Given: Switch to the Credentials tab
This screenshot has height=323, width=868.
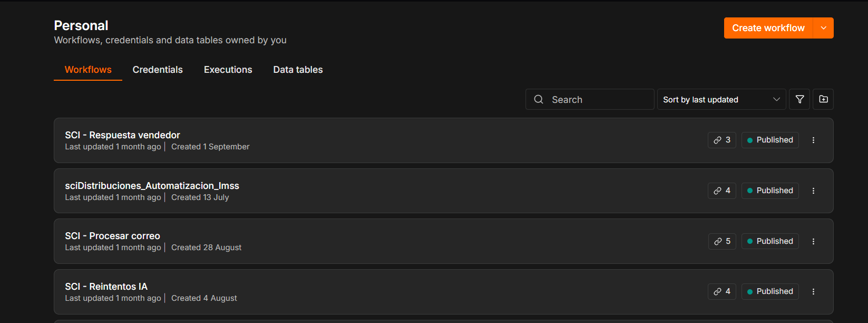Looking at the screenshot, I should pos(158,70).
